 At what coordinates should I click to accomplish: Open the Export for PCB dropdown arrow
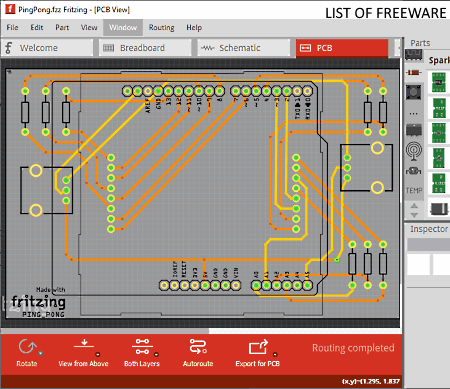(275, 354)
